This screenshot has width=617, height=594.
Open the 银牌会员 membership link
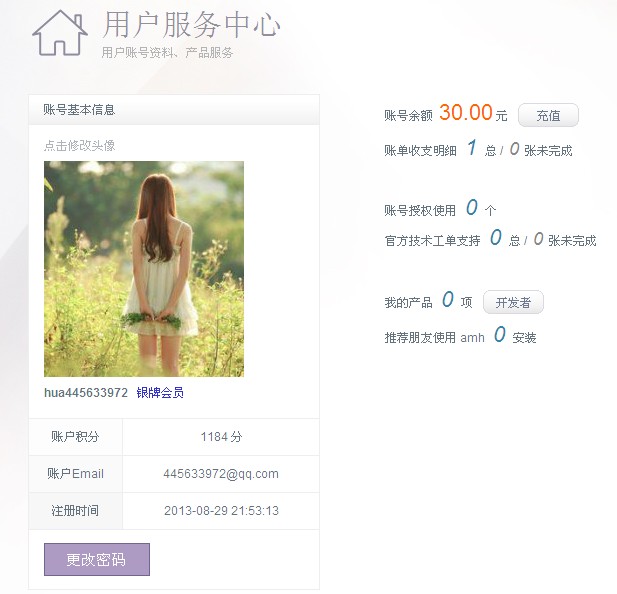160,393
